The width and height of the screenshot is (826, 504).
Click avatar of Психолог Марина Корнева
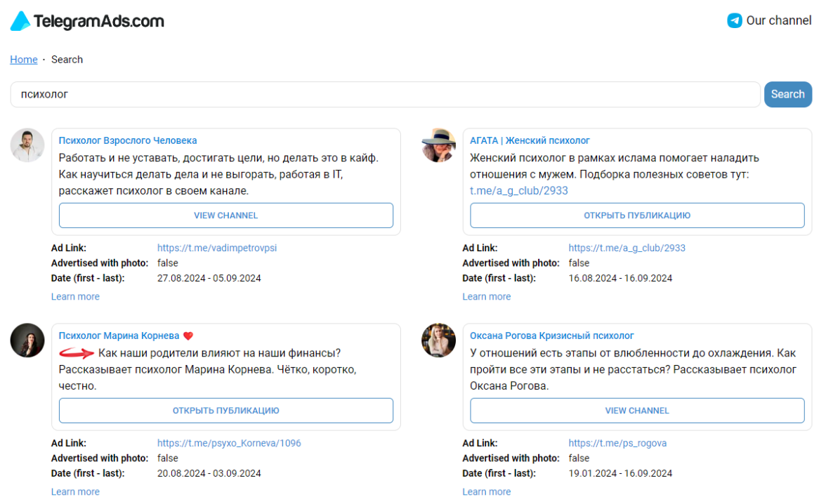(x=27, y=340)
